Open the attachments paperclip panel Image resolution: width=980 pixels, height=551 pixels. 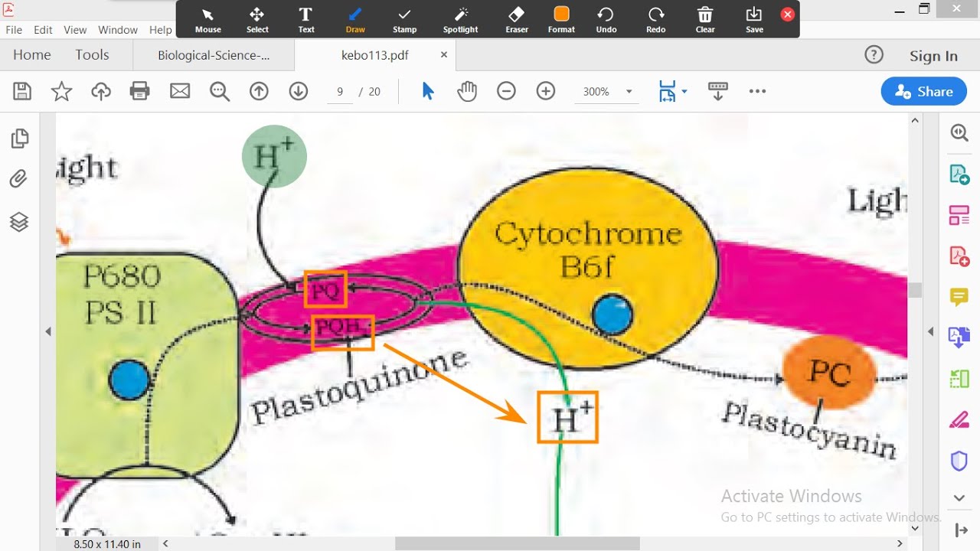(x=19, y=180)
